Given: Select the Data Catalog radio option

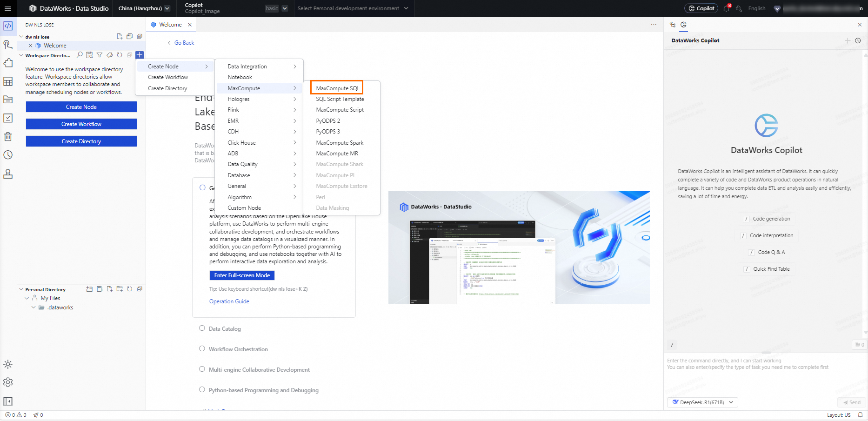Looking at the screenshot, I should [202, 328].
